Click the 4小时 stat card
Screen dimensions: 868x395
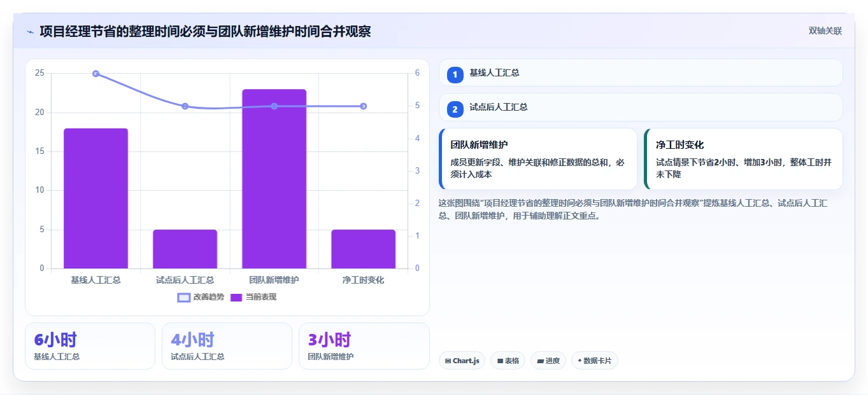(227, 346)
